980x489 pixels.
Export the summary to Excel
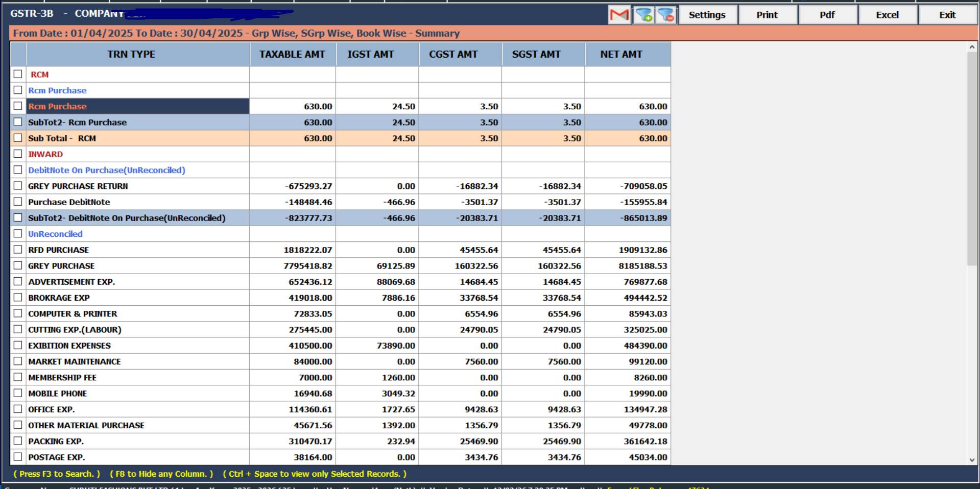pyautogui.click(x=887, y=14)
